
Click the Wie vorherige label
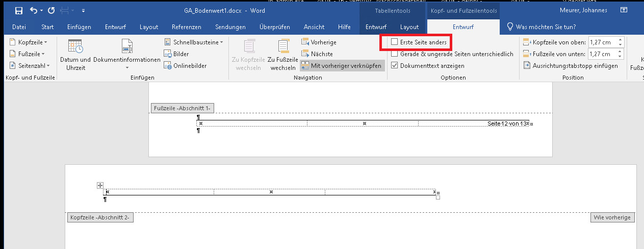click(612, 217)
